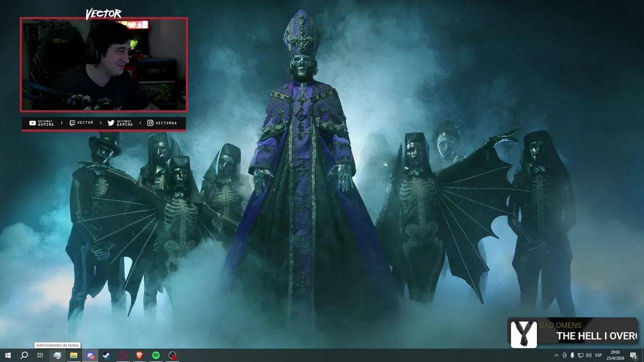Click the Bad Omens album art thumbnail
Image resolution: width=644 pixels, height=362 pixels.
[x=524, y=334]
